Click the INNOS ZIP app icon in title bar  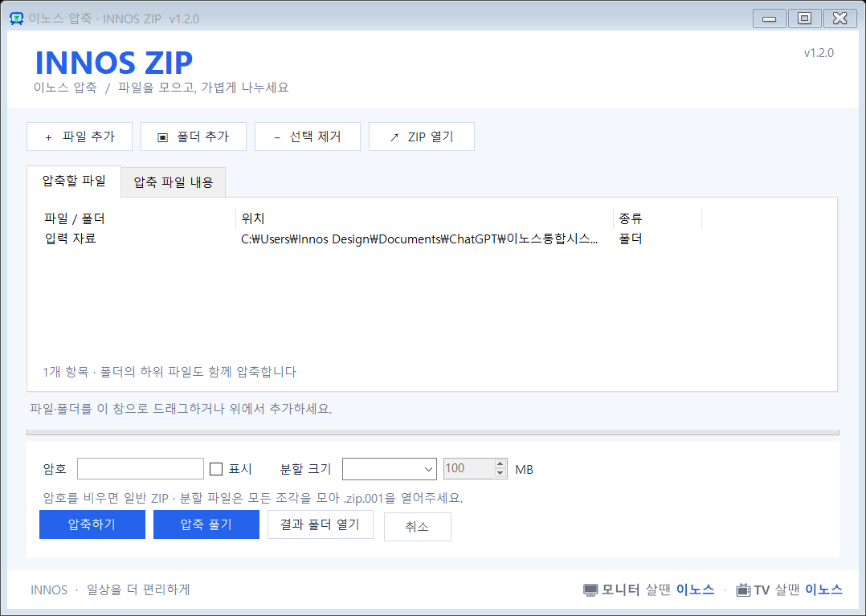(17, 18)
